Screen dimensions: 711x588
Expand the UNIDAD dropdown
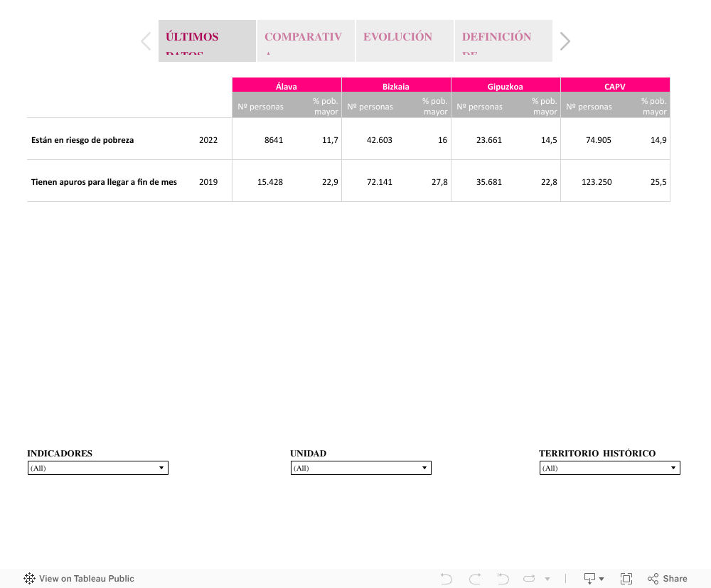[x=361, y=468]
